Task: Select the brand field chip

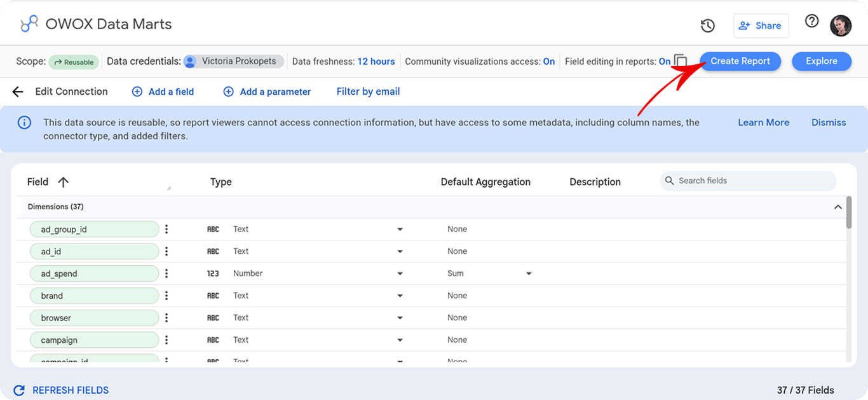Action: [94, 296]
